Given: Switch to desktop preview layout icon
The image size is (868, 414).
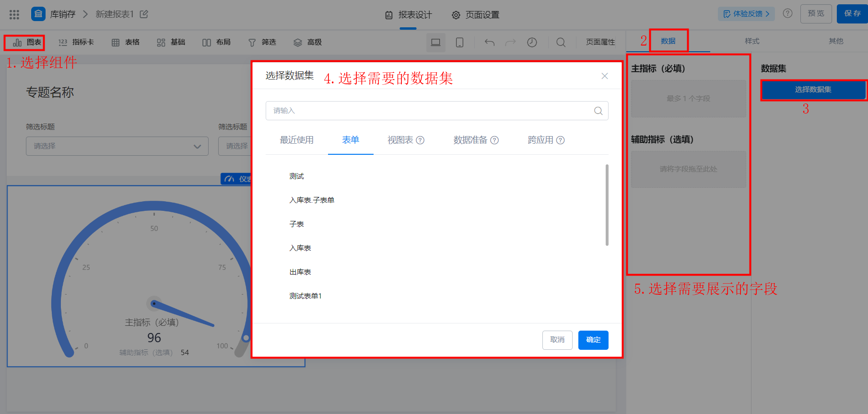Looking at the screenshot, I should (435, 42).
